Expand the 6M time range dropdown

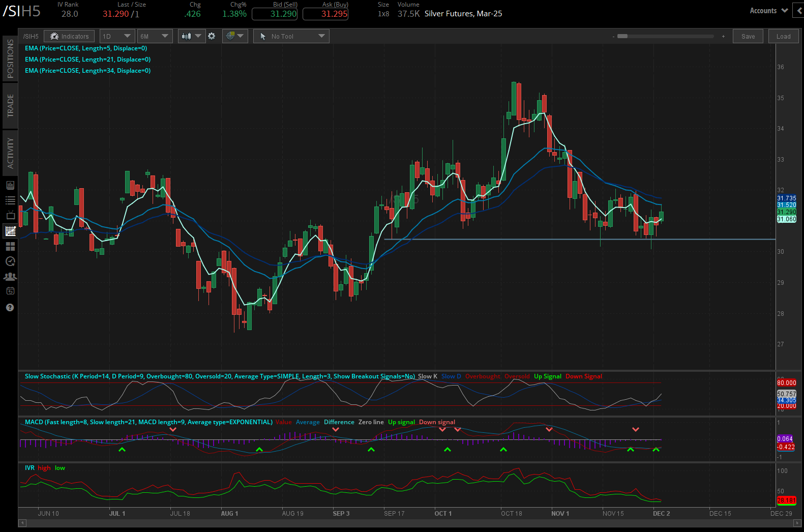point(155,36)
